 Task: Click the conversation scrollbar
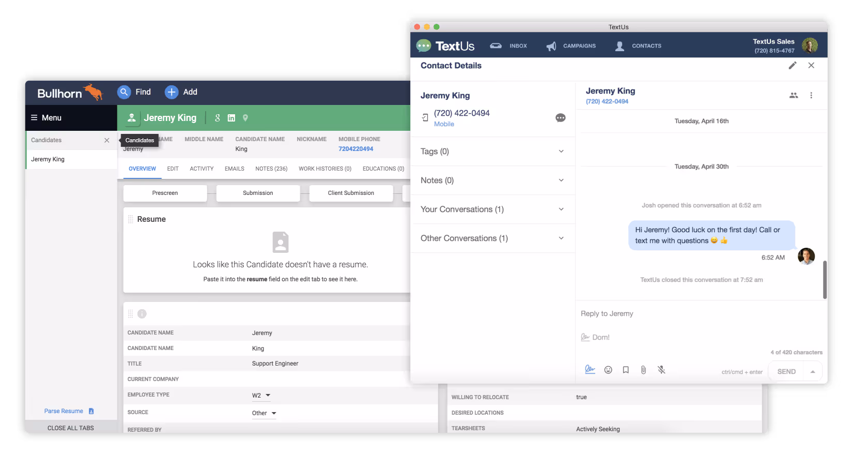point(825,280)
